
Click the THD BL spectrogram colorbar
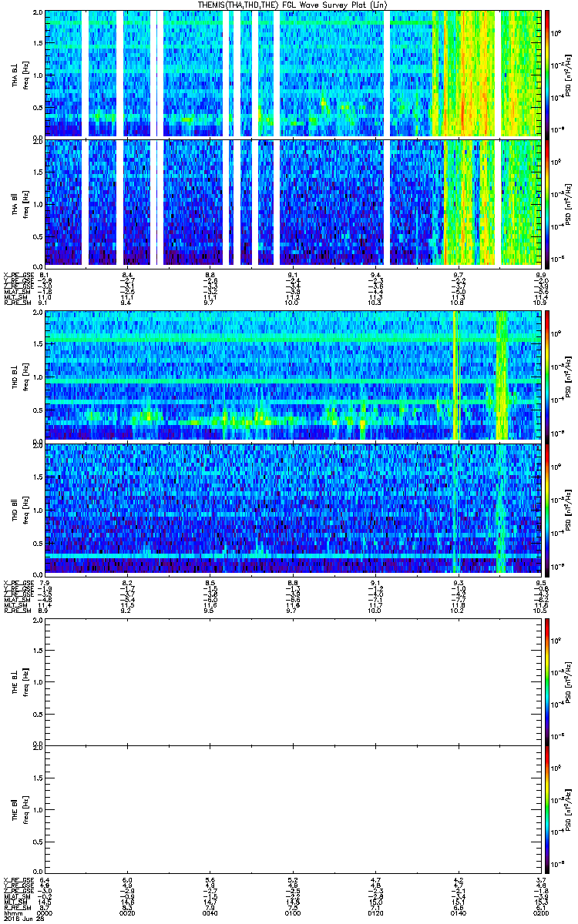tap(546, 376)
